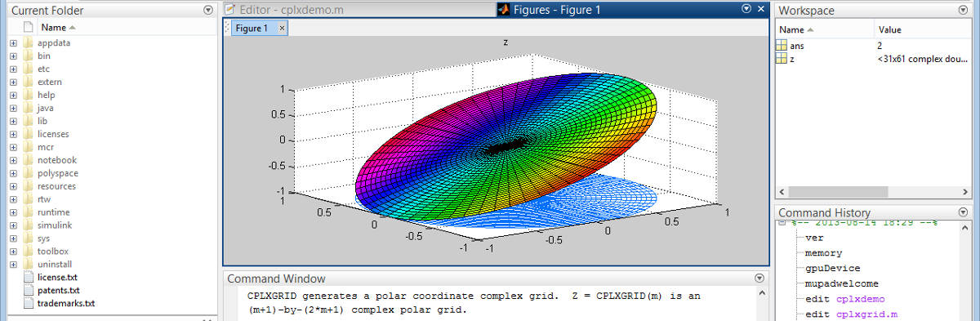
Task: Click the sys folder icon
Action: 29,239
